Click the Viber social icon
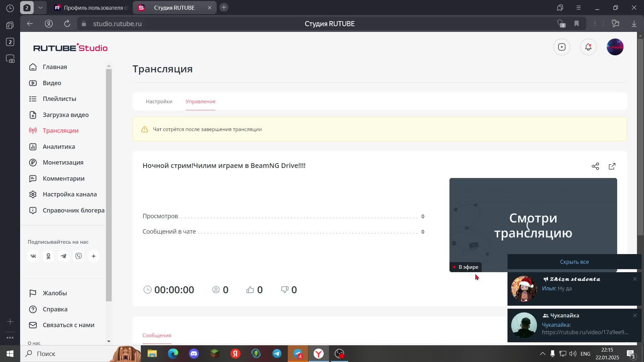 (x=78, y=256)
